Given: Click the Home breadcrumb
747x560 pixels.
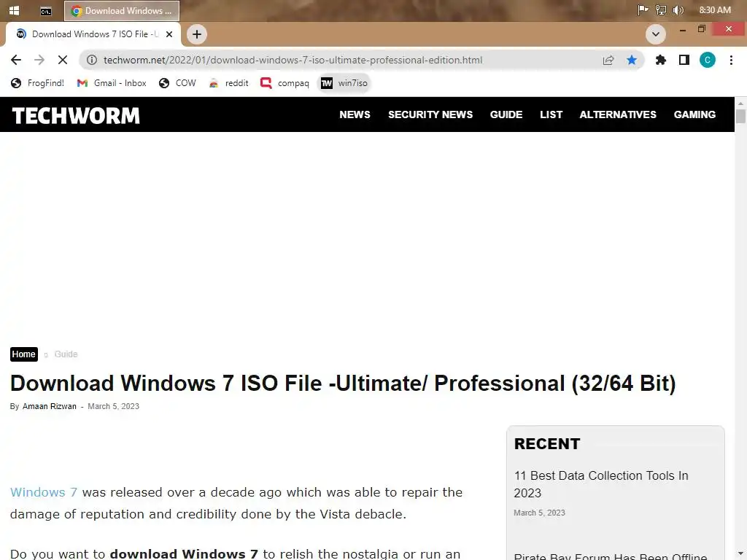Looking at the screenshot, I should click(24, 354).
